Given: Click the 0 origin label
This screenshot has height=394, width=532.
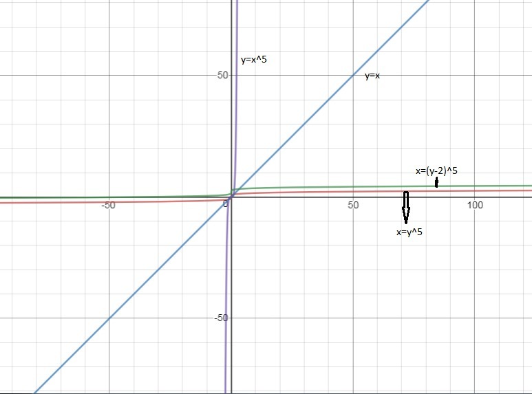Looking at the screenshot, I should (x=226, y=204).
